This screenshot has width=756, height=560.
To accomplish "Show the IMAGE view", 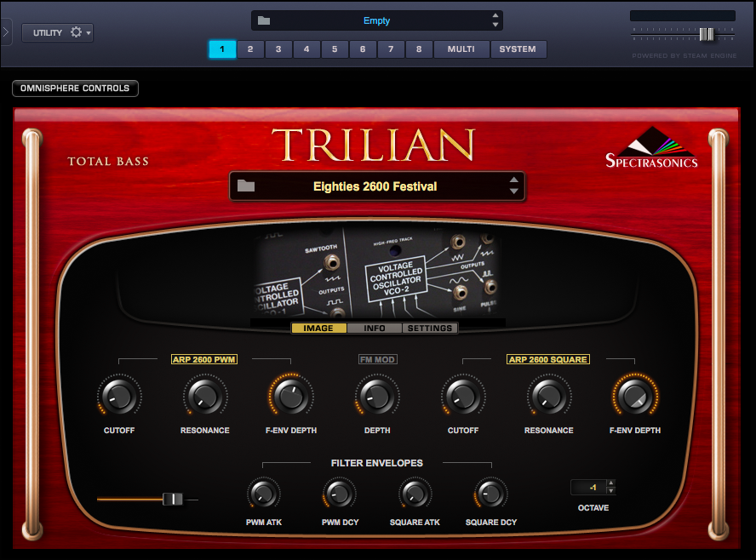I will coord(318,329).
